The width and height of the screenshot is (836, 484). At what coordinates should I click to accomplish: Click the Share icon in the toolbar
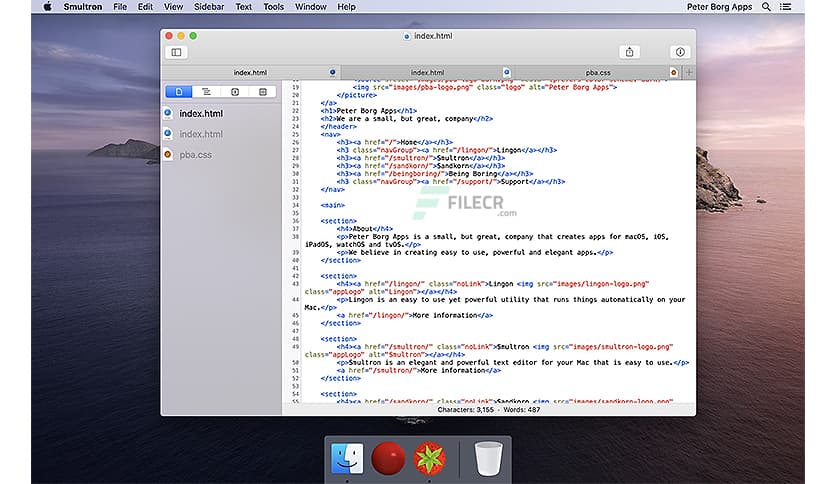tap(630, 52)
